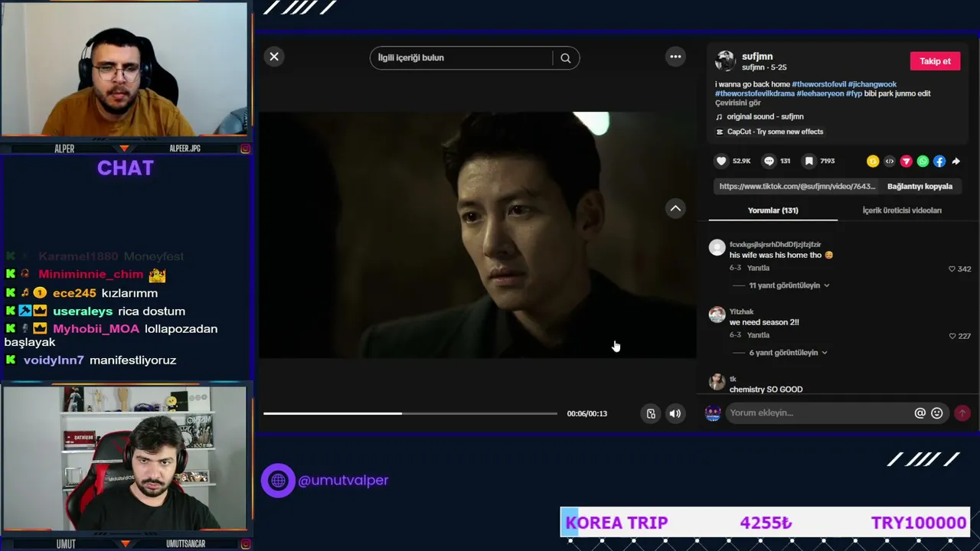The width and height of the screenshot is (980, 551).
Task: Seek on the video progress bar
Action: point(410,414)
